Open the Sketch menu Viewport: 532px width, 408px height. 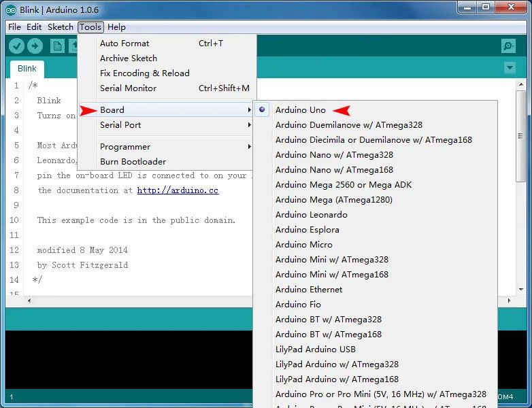[61, 27]
